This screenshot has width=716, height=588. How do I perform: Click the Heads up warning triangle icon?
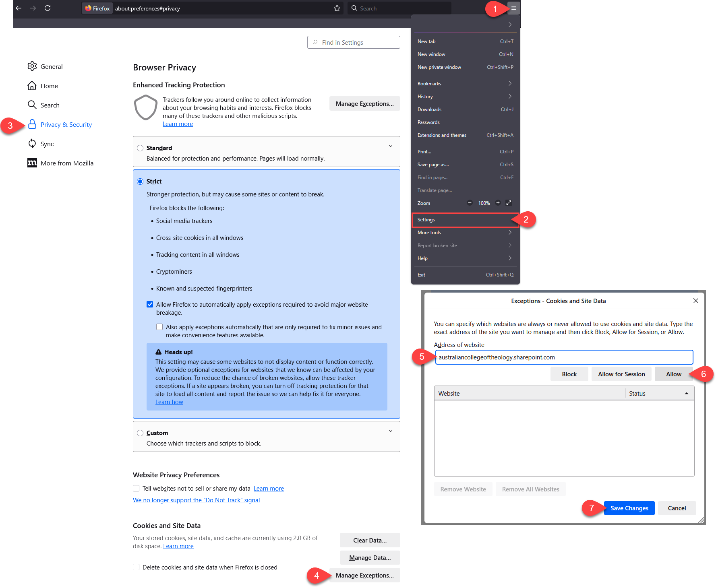[x=159, y=352]
